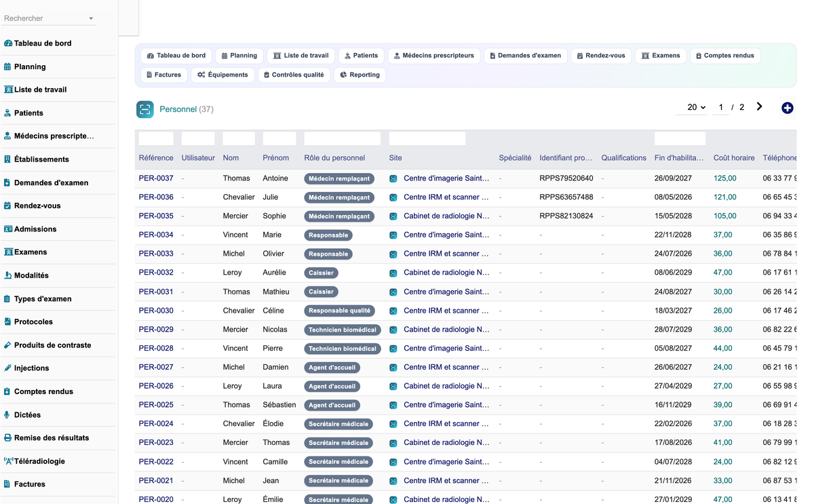
Task: Click Liste de travail sidebar icon
Action: click(x=8, y=90)
